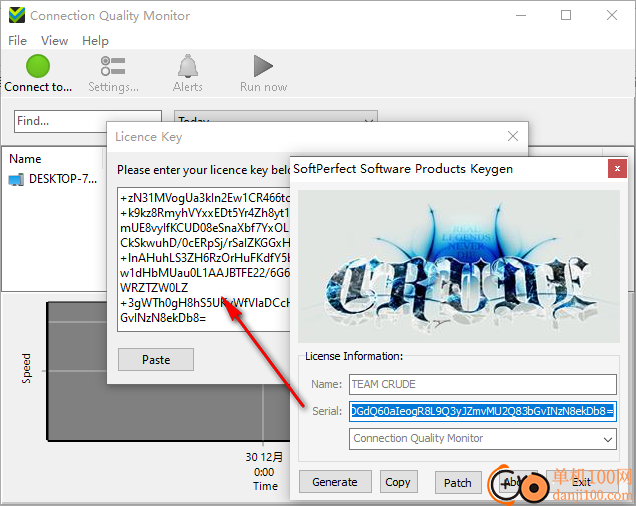Maximize the Connection Quality Monitor window
Viewport: 636px width, 506px height.
[566, 15]
